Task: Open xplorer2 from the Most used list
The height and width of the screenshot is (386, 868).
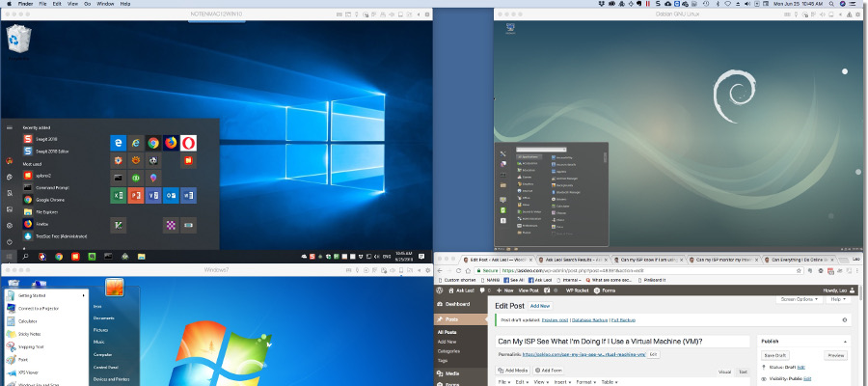Action: pyautogui.click(x=39, y=176)
